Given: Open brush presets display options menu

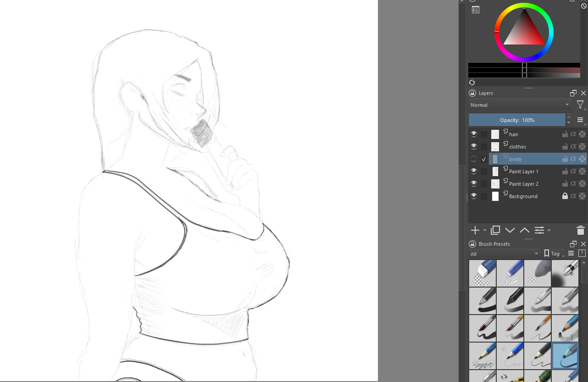Looking at the screenshot, I should click(x=571, y=254).
